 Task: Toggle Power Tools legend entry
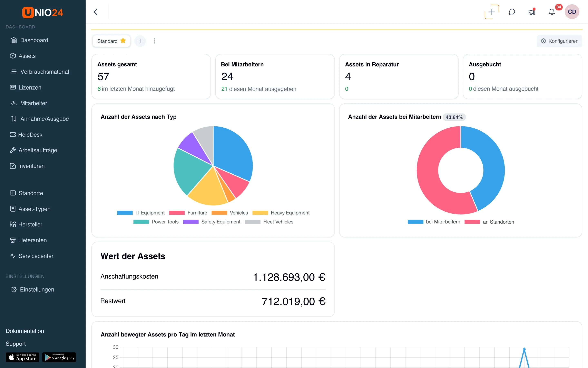pos(156,222)
